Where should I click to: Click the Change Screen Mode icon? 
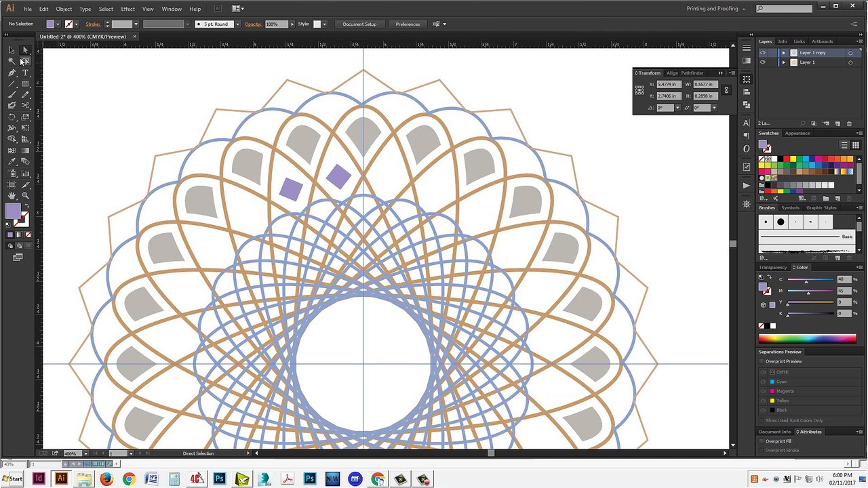(18, 258)
